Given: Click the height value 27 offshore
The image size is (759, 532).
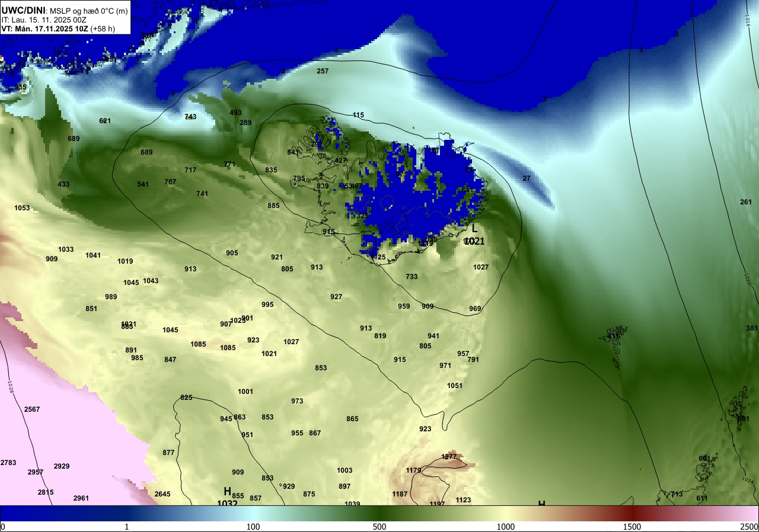Looking at the screenshot, I should pyautogui.click(x=527, y=178).
